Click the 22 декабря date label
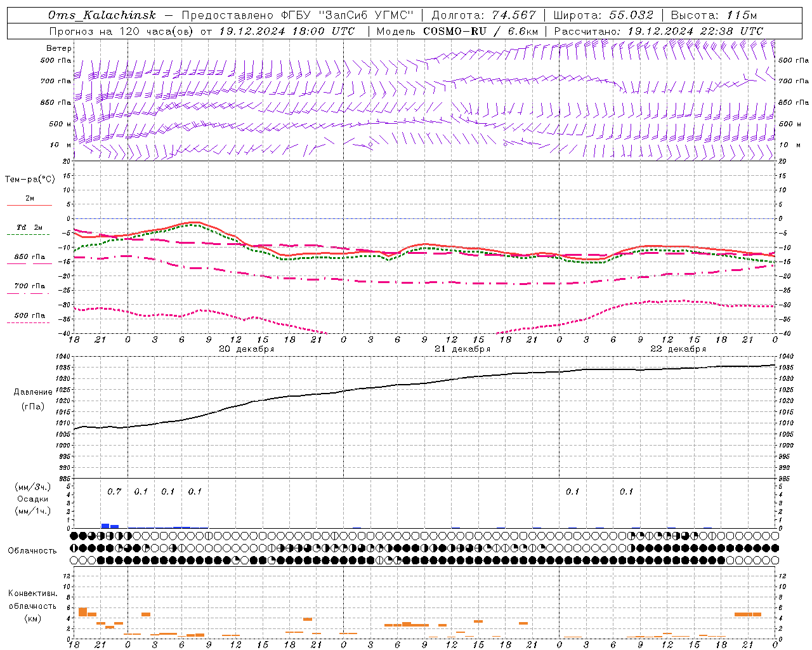The height and width of the screenshot is (650, 812). 678,349
